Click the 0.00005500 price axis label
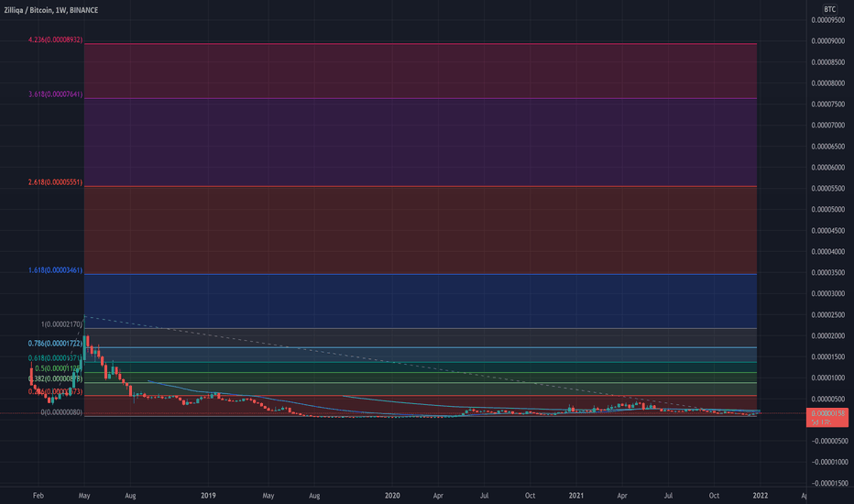This screenshot has height=504, width=854. pyautogui.click(x=828, y=189)
